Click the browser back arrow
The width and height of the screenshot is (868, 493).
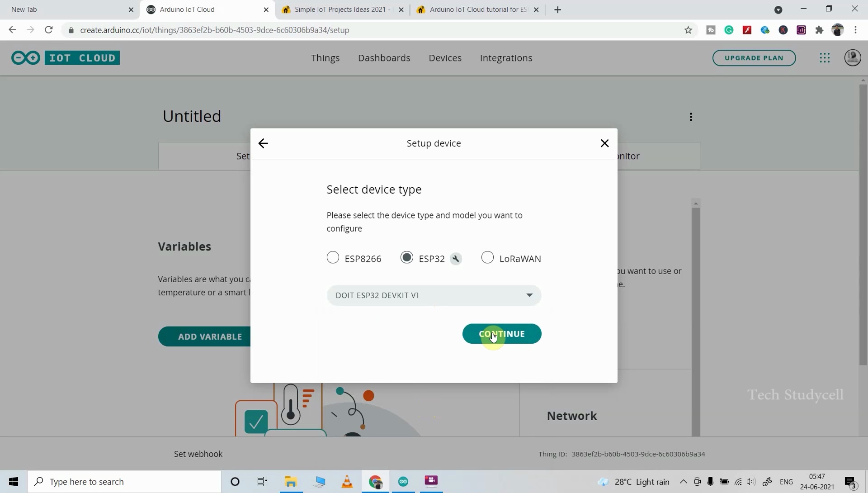pos(12,30)
